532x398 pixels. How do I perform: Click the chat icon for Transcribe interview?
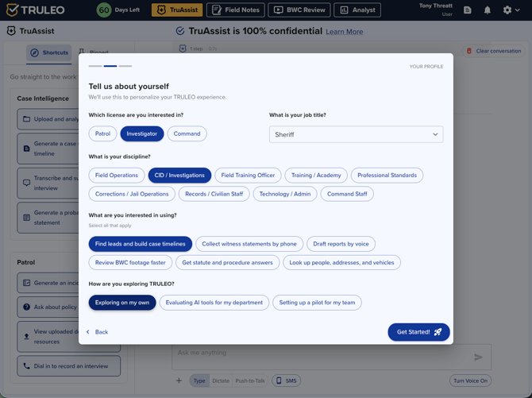click(x=26, y=183)
